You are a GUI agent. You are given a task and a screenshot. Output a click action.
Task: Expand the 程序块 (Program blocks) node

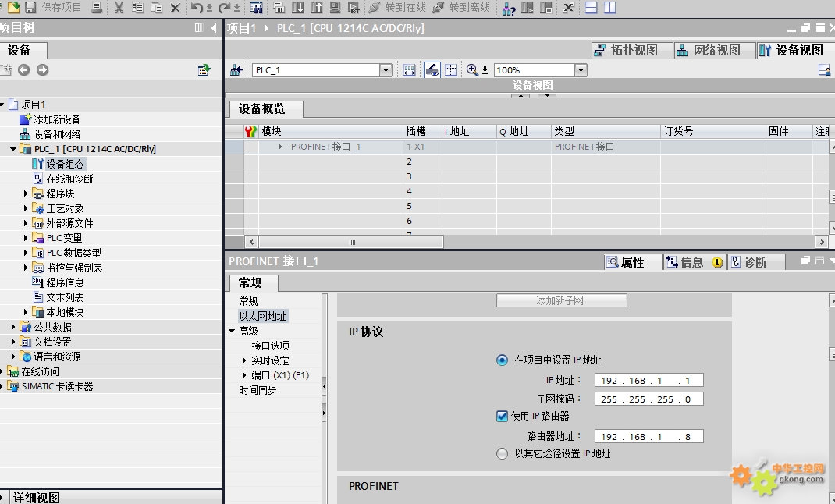coord(26,193)
